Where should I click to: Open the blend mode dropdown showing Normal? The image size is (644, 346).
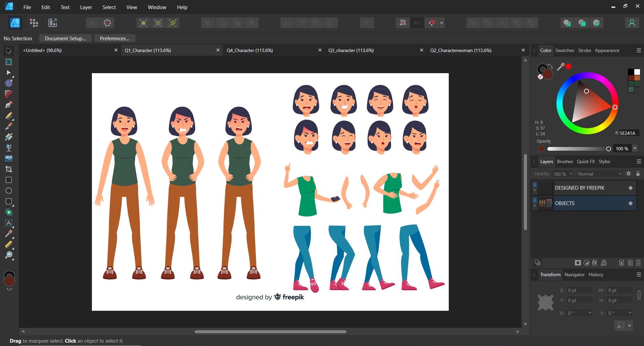(599, 174)
